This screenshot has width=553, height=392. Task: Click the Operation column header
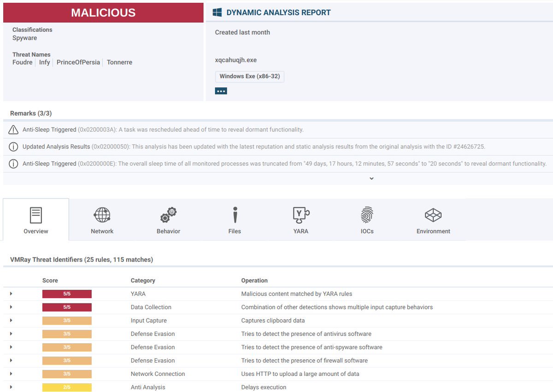(254, 281)
